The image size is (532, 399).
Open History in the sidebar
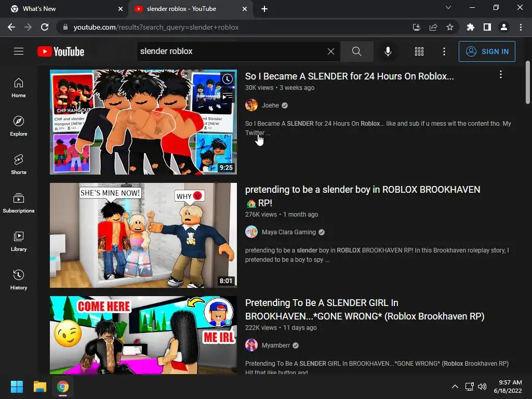point(19,280)
